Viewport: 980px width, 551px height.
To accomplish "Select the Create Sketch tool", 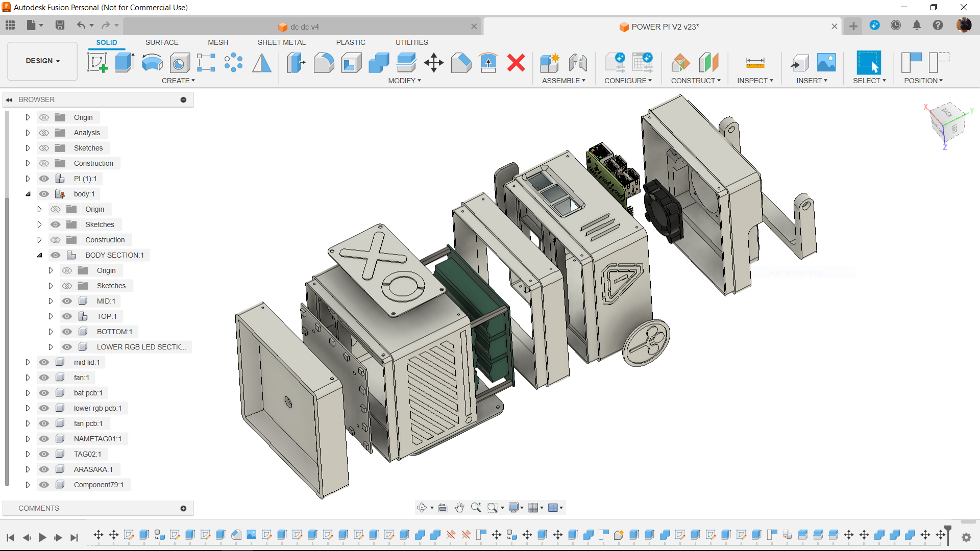I will pos(97,63).
